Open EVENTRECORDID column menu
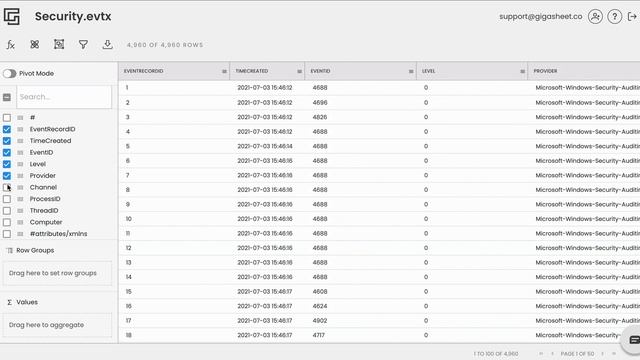The image size is (640, 360). tap(224, 71)
